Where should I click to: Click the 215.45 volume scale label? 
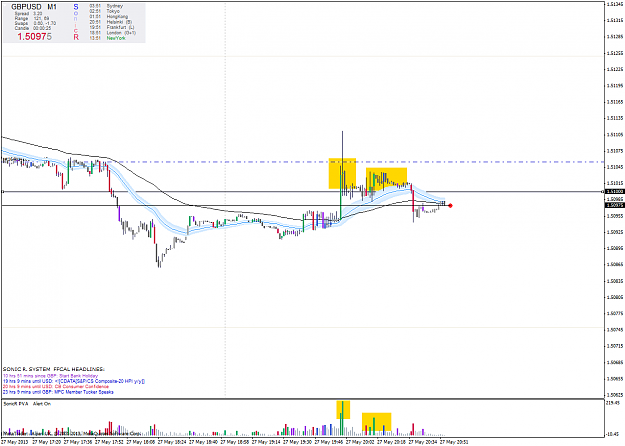coord(615,403)
